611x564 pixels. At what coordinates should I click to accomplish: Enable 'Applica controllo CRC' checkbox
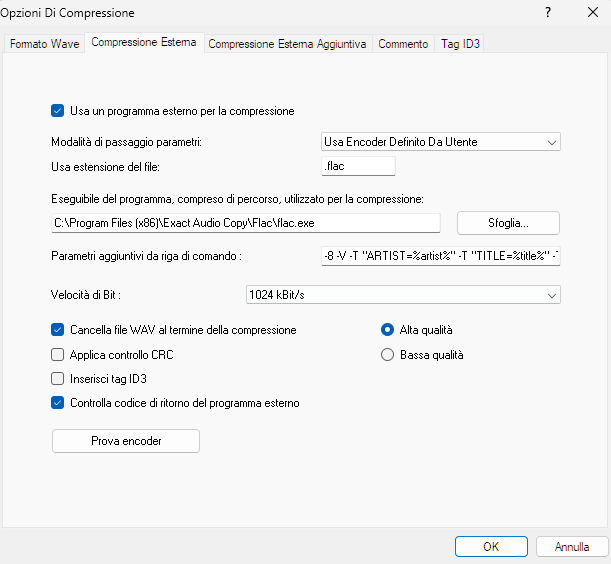(57, 354)
